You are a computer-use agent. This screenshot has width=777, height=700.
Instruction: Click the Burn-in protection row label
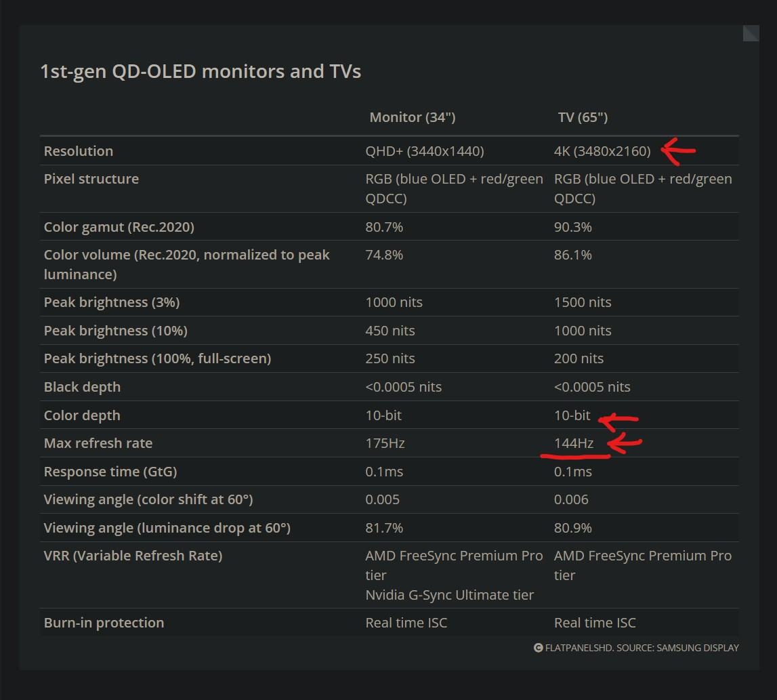coord(104,623)
